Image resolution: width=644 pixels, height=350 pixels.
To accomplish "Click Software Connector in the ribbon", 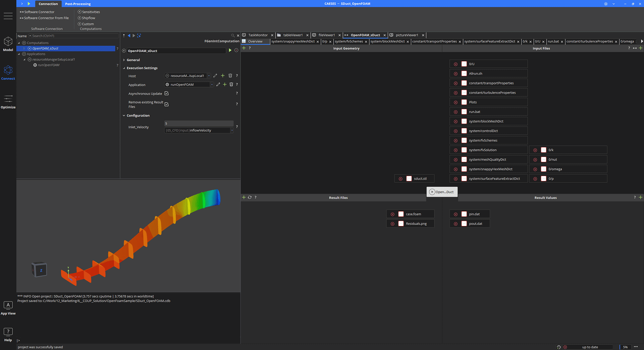I will [x=37, y=12].
